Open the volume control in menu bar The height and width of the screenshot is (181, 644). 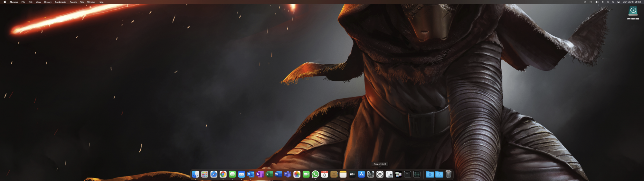click(597, 2)
